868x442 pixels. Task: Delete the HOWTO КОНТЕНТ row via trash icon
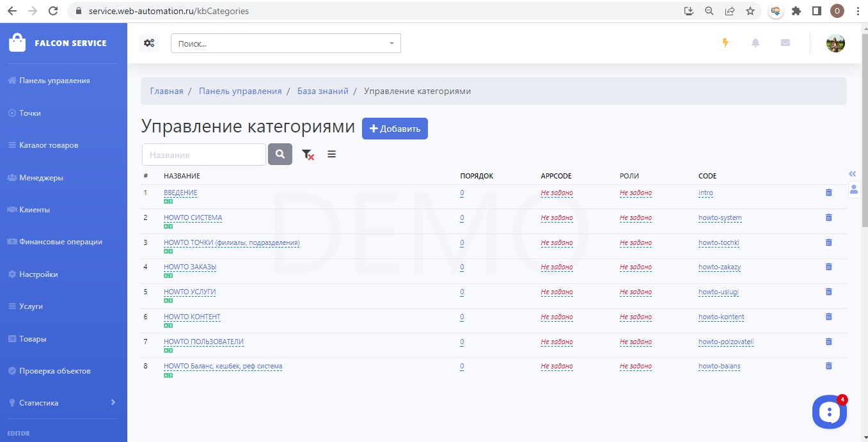(828, 317)
